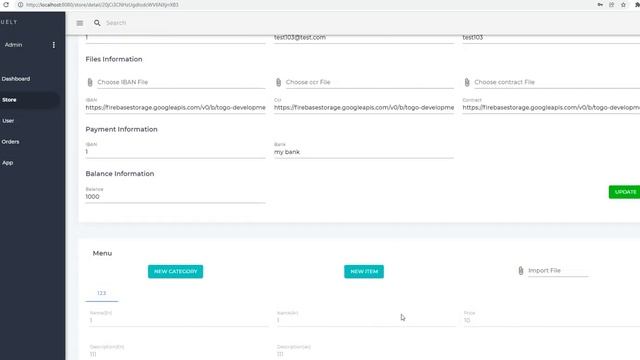Click the Import File field

[x=558, y=271]
